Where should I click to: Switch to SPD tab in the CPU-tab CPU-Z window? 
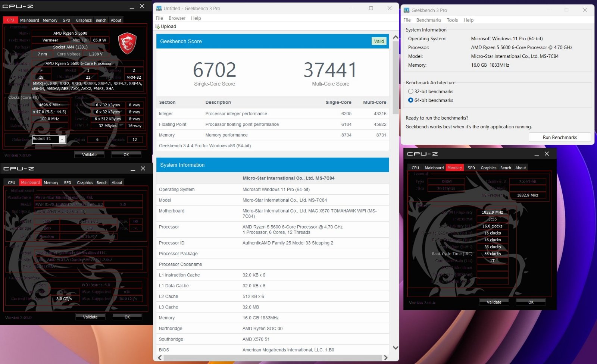(x=66, y=21)
